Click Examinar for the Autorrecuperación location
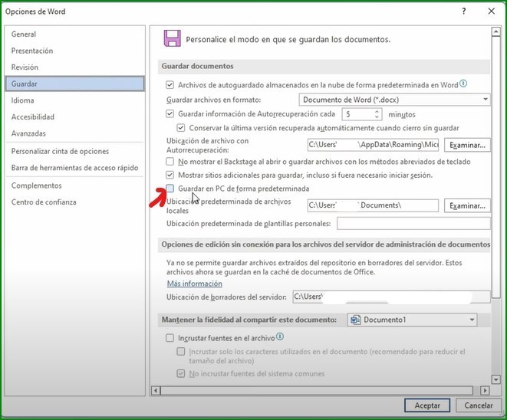This screenshot has width=507, height=420. click(x=467, y=145)
